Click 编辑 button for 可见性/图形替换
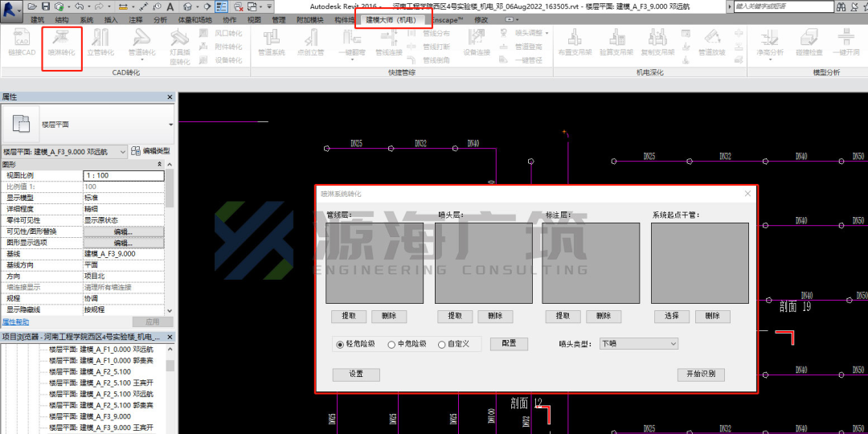Viewport: 868px width, 434px height. click(124, 231)
